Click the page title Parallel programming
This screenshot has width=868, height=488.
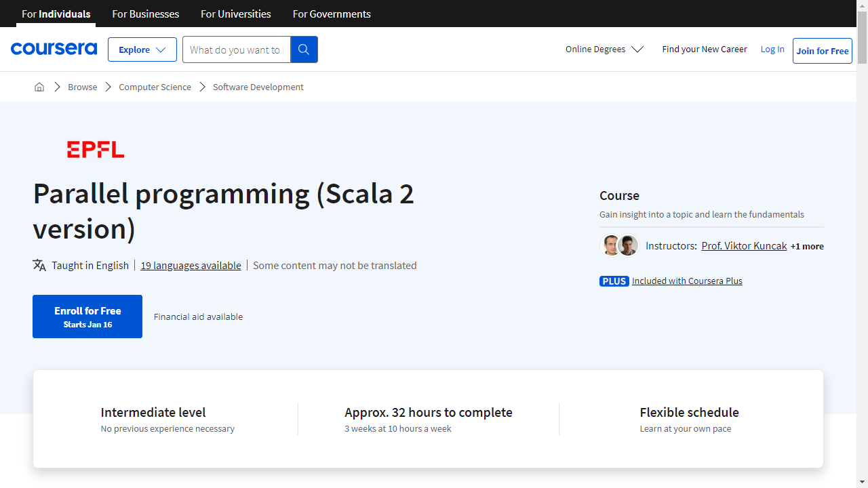(x=224, y=211)
